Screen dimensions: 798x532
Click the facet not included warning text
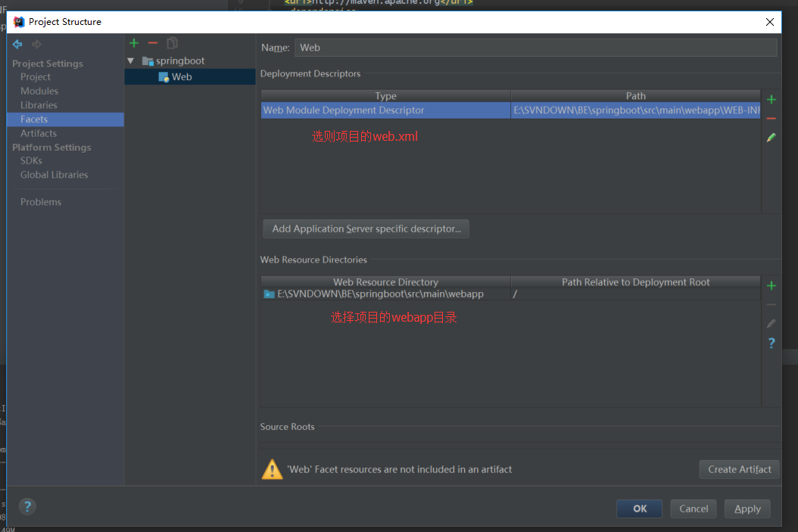(400, 469)
